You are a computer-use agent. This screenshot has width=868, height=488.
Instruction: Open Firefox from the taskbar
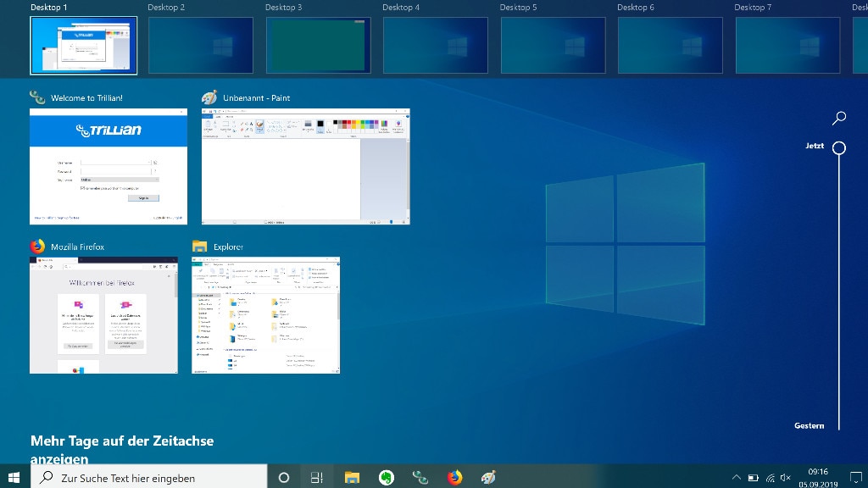pos(454,477)
